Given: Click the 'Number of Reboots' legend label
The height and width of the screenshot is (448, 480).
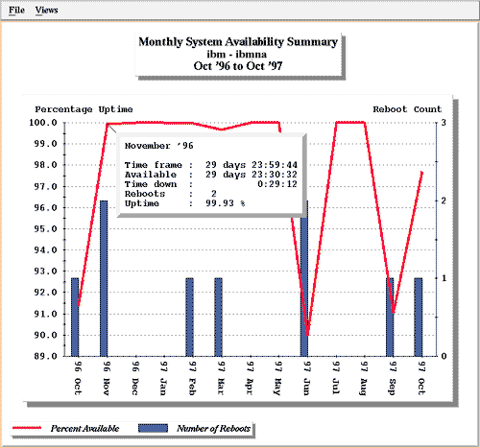Looking at the screenshot, I should click(x=213, y=429).
